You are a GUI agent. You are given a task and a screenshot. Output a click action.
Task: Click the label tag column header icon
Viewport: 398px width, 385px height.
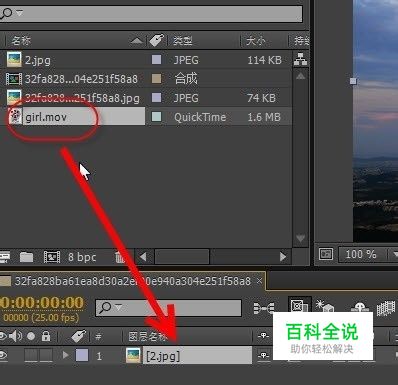point(156,40)
